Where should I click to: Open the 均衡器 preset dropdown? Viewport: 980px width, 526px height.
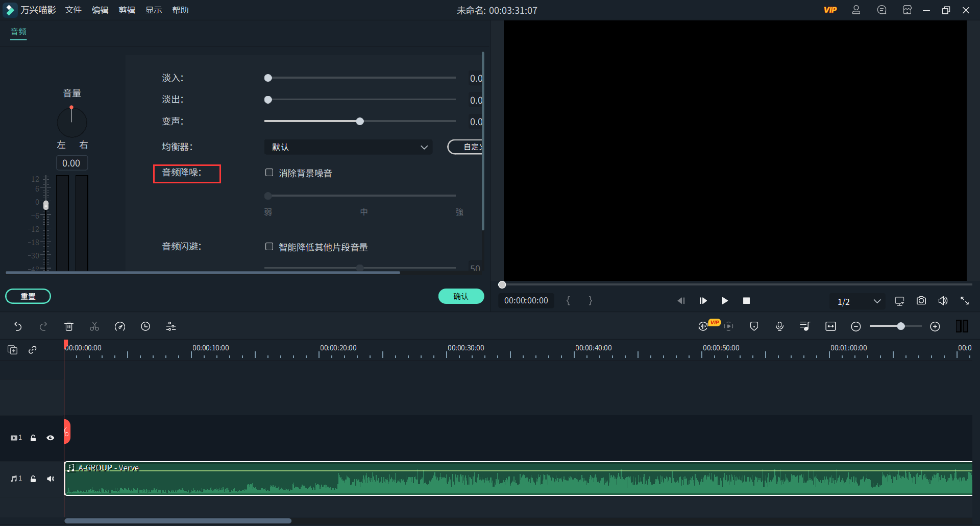[x=348, y=147]
